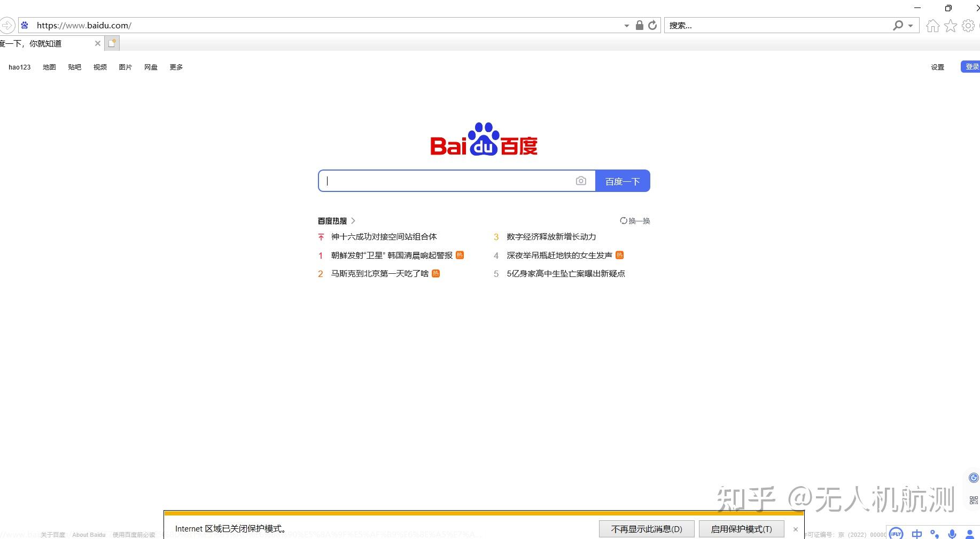Image resolution: width=980 pixels, height=539 pixels.
Task: Click the https://www.baidu.com/ address bar text
Action: point(84,25)
